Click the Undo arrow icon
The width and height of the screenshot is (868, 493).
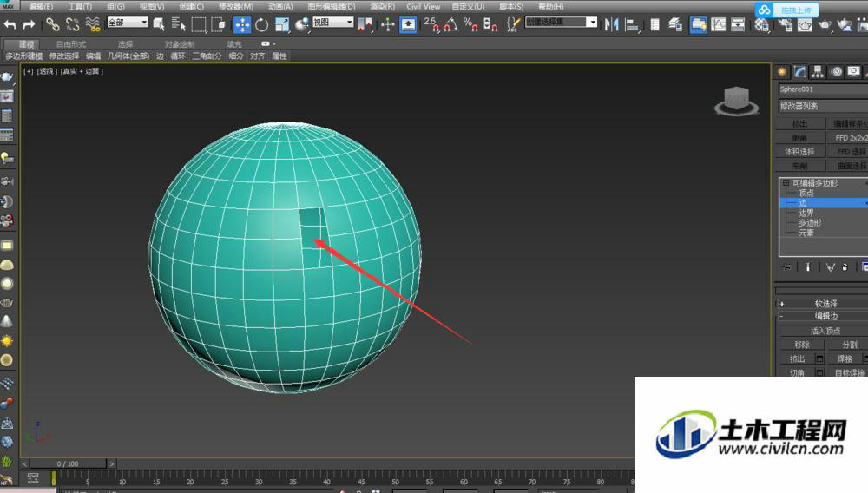(x=10, y=24)
